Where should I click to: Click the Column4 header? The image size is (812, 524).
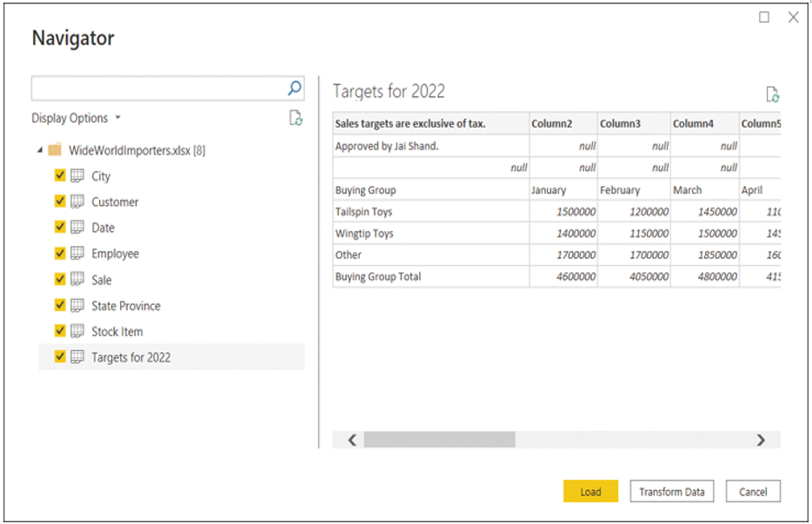(x=705, y=123)
